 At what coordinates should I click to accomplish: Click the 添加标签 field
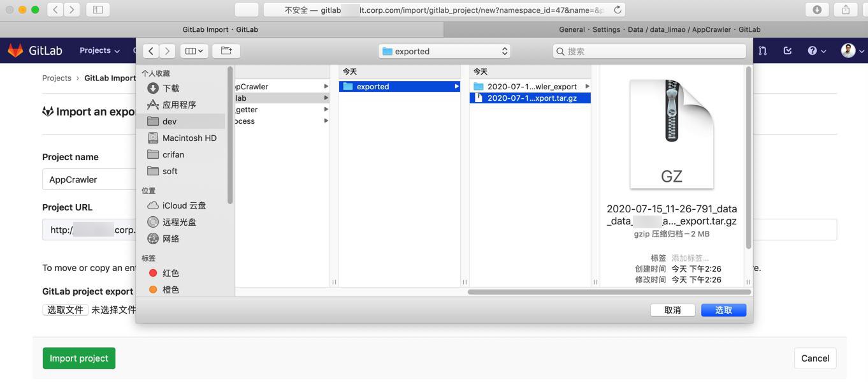click(690, 258)
